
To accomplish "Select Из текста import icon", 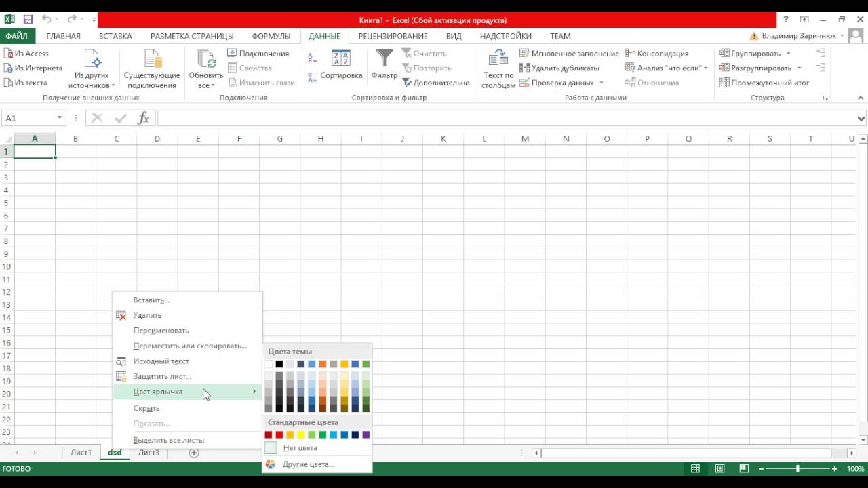I will 8,83.
